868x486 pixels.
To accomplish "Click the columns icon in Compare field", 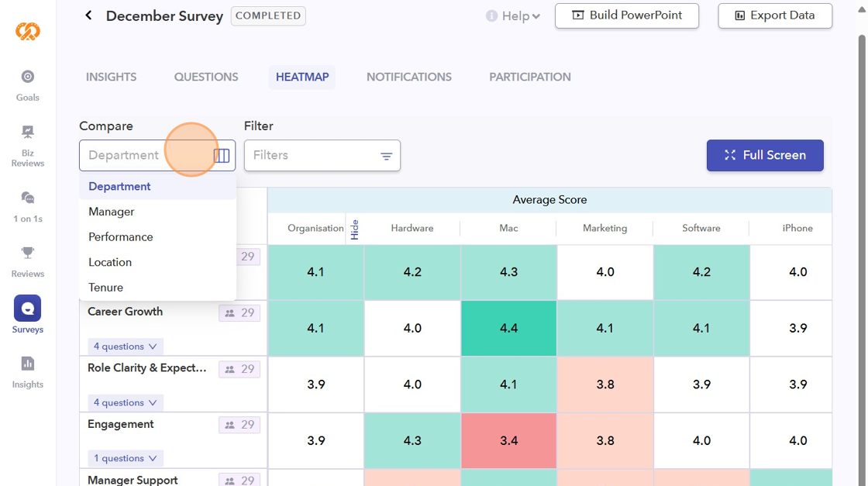I will click(222, 156).
